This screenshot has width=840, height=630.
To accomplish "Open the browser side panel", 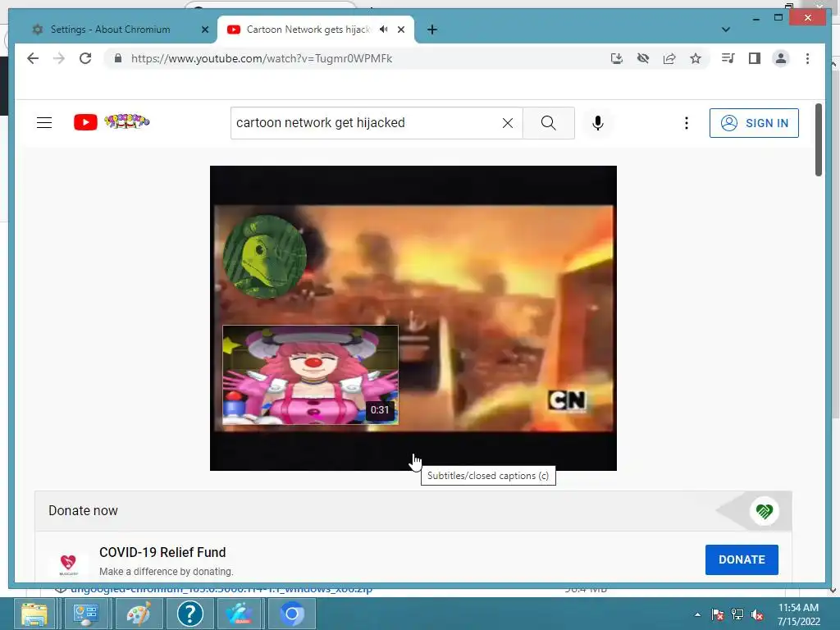I will coord(755,58).
